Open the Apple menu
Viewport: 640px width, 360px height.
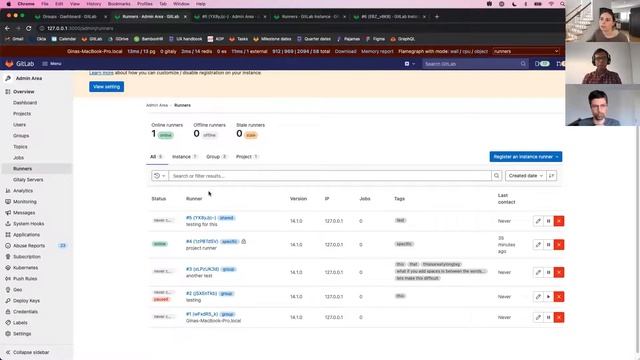click(x=9, y=4)
